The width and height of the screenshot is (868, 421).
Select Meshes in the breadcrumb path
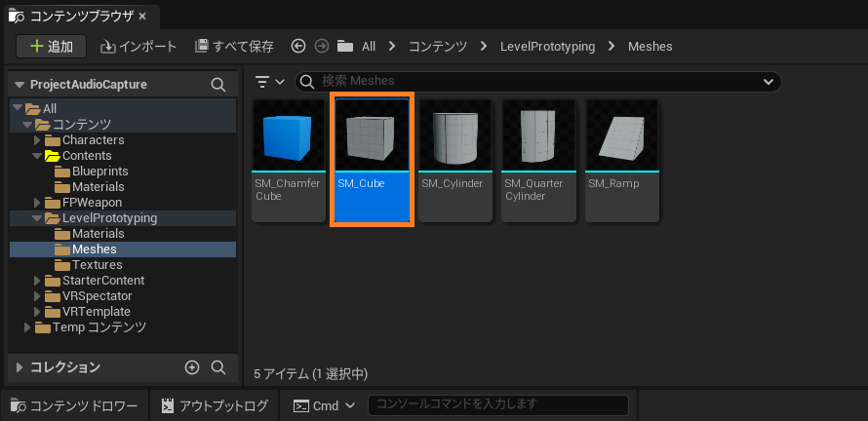[x=651, y=47]
